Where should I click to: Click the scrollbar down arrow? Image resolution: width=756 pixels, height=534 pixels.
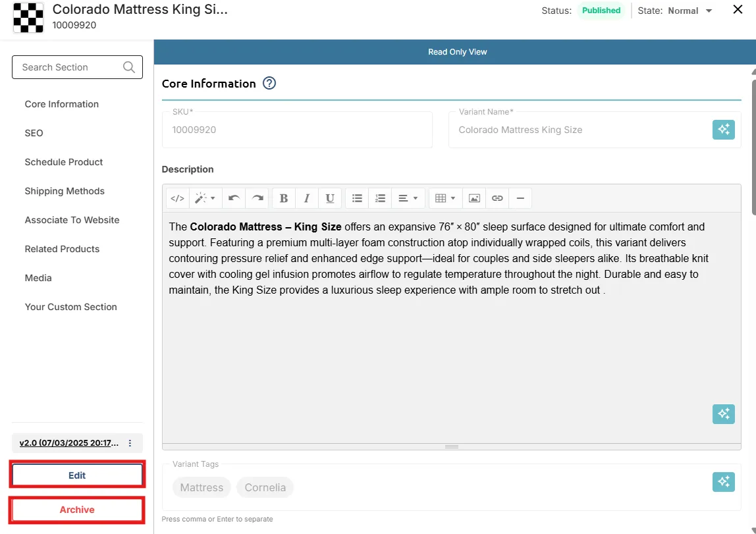pos(753,530)
